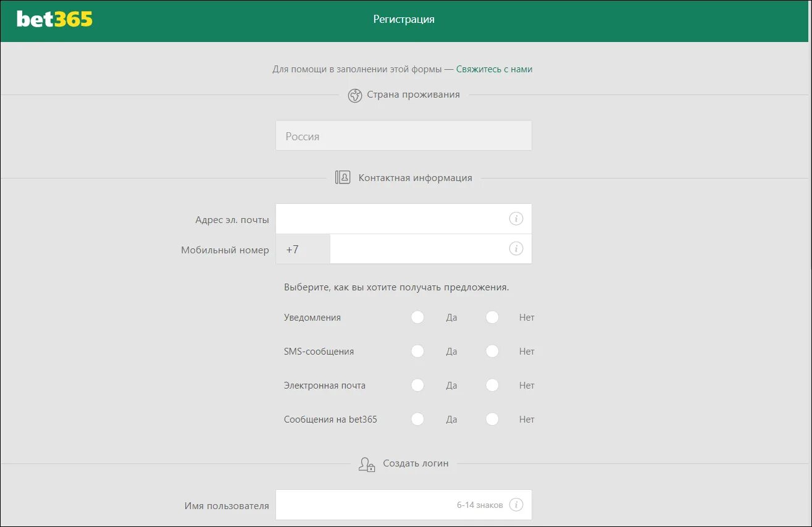This screenshot has width=812, height=527.
Task: Click the bet365 logo
Action: click(54, 19)
